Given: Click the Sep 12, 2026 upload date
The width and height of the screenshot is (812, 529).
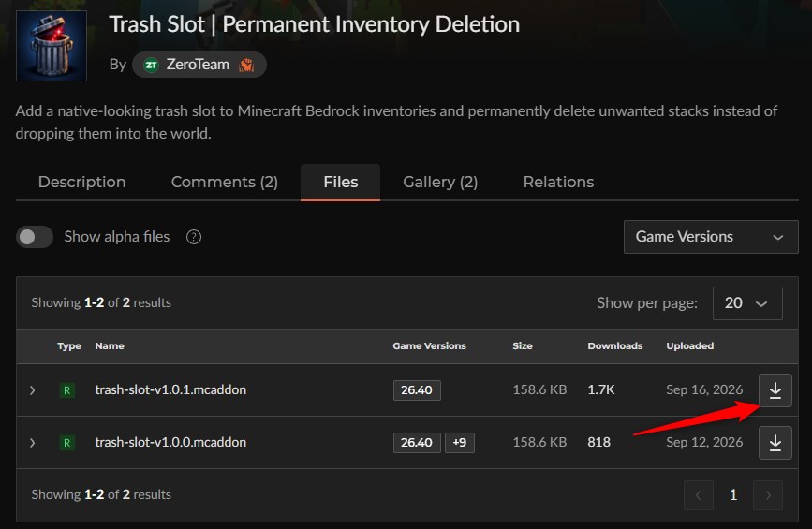Looking at the screenshot, I should [704, 442].
